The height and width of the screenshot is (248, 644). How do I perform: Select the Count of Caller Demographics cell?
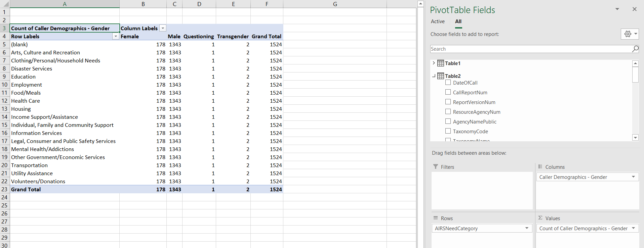click(65, 28)
